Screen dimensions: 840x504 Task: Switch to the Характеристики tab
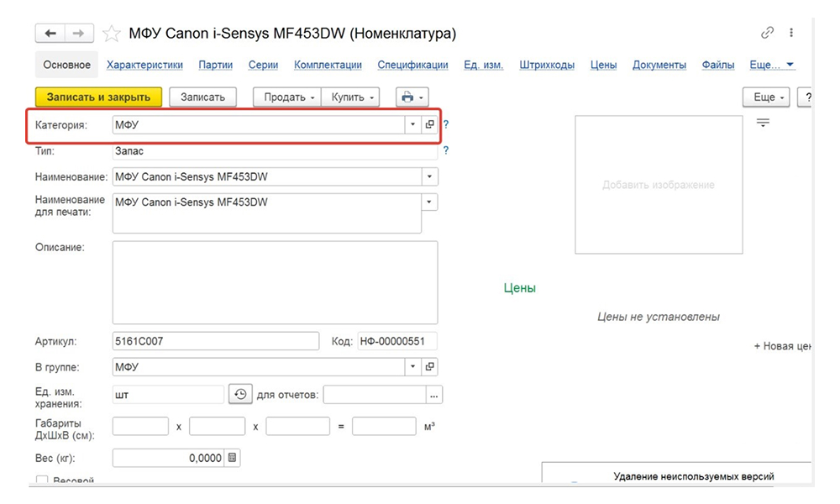[144, 65]
